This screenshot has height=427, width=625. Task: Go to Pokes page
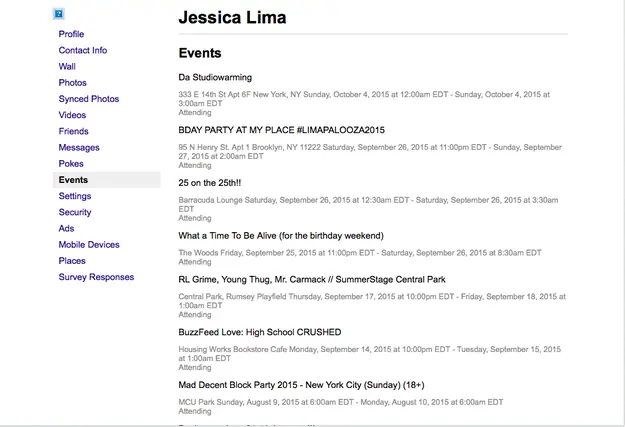(x=71, y=164)
